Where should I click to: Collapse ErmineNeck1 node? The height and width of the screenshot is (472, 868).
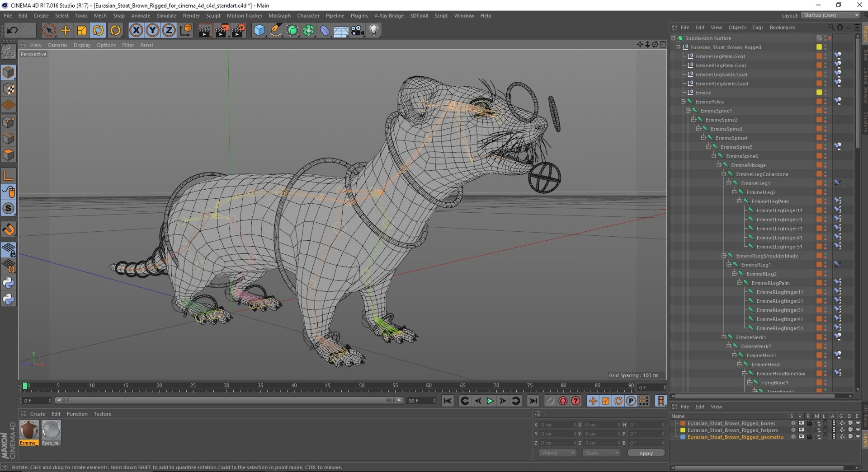[x=724, y=337]
